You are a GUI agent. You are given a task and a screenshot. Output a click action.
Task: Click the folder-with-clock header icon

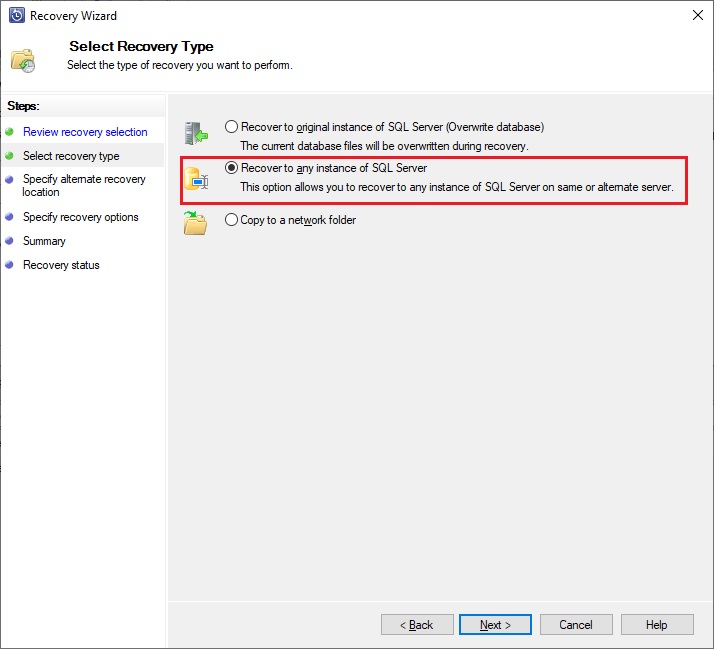(23, 61)
